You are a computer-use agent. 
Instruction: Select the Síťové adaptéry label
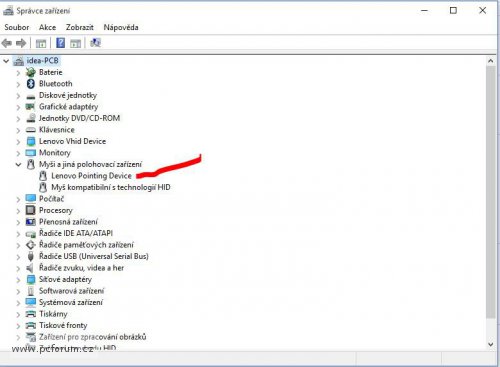pos(65,279)
